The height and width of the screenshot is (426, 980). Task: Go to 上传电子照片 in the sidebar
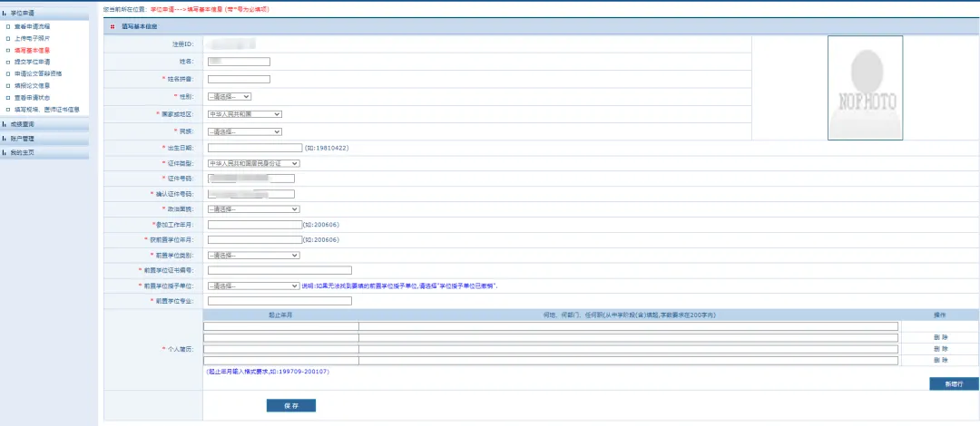[32, 39]
